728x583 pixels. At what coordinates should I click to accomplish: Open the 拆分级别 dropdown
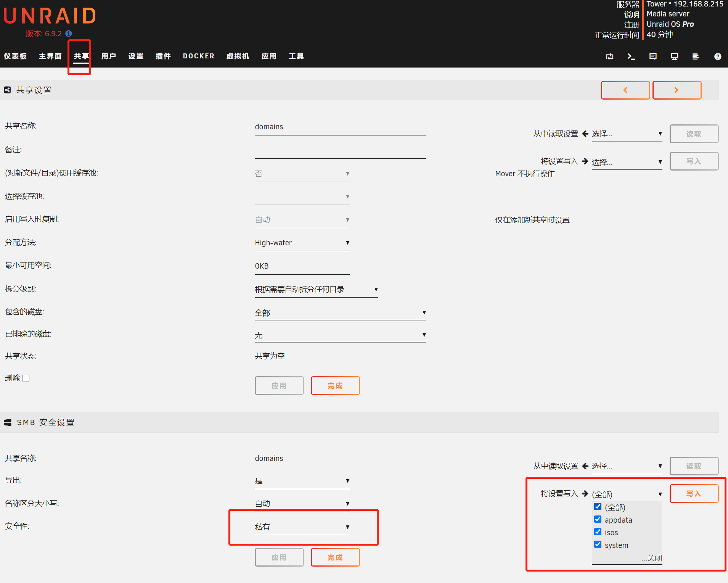pyautogui.click(x=317, y=289)
